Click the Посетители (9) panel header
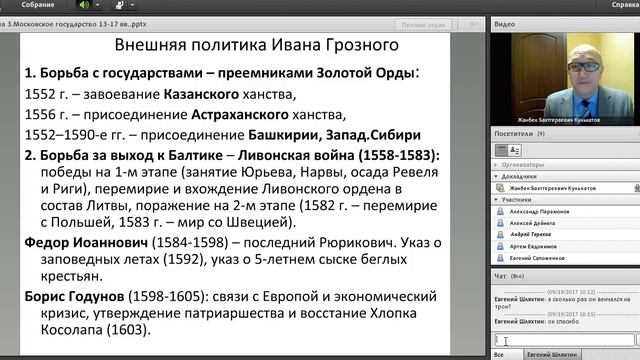The image size is (640, 360). (x=519, y=134)
